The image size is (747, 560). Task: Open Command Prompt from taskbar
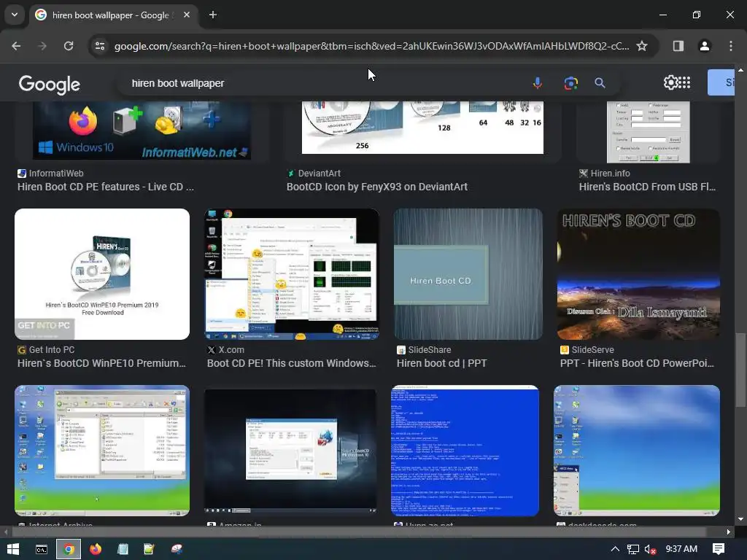tap(42, 549)
